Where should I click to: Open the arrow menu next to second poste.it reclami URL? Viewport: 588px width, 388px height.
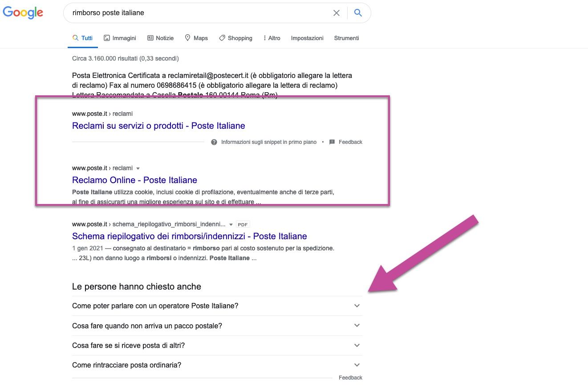point(138,168)
